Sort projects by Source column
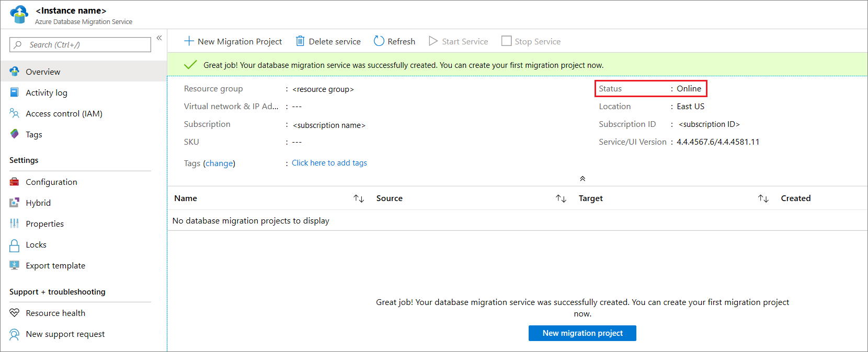 coord(561,198)
